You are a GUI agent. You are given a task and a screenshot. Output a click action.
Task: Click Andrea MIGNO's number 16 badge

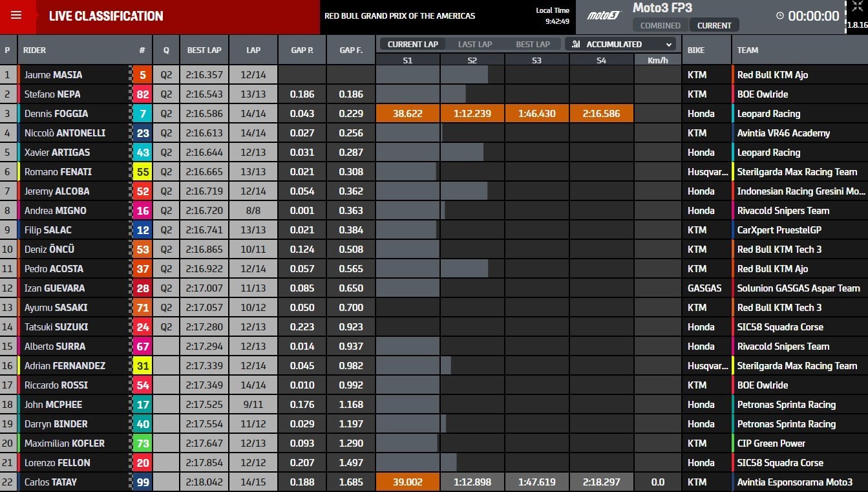(142, 210)
